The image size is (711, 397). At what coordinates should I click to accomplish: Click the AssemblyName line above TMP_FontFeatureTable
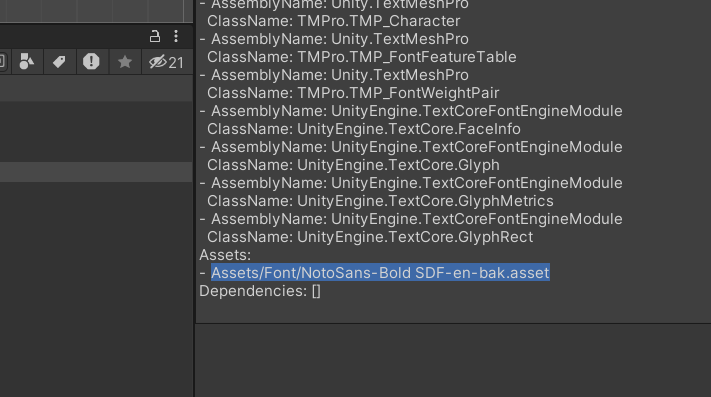[x=334, y=39]
